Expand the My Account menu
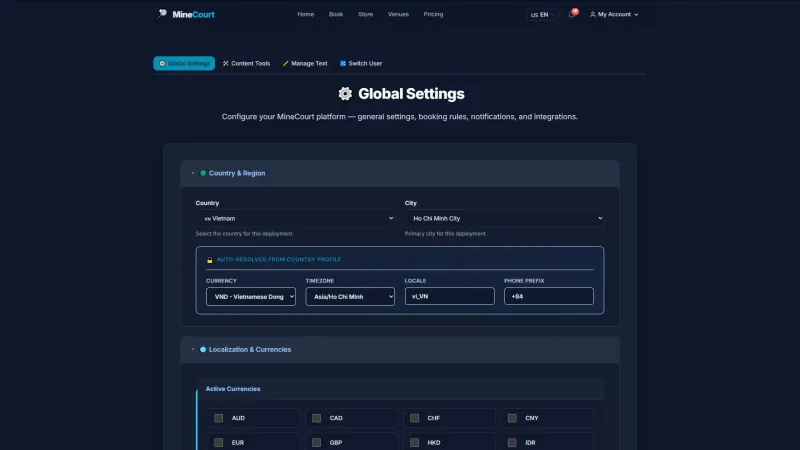Image resolution: width=800 pixels, height=450 pixels. click(x=614, y=15)
